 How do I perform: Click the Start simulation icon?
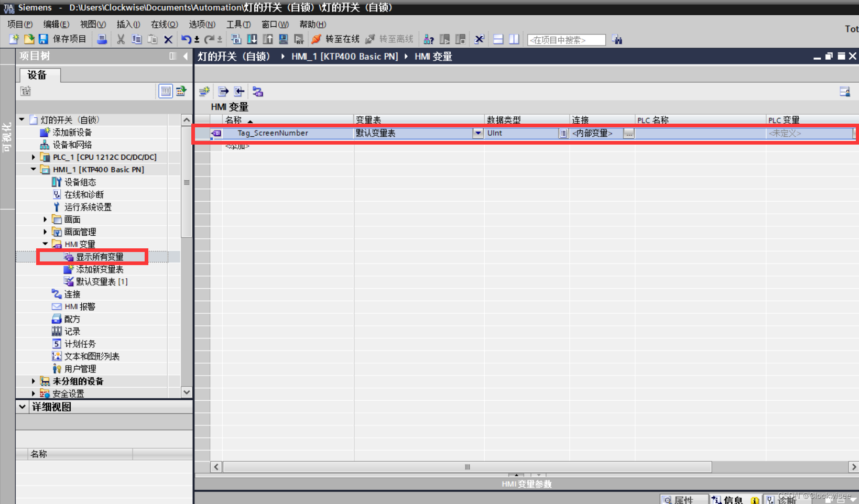[284, 39]
